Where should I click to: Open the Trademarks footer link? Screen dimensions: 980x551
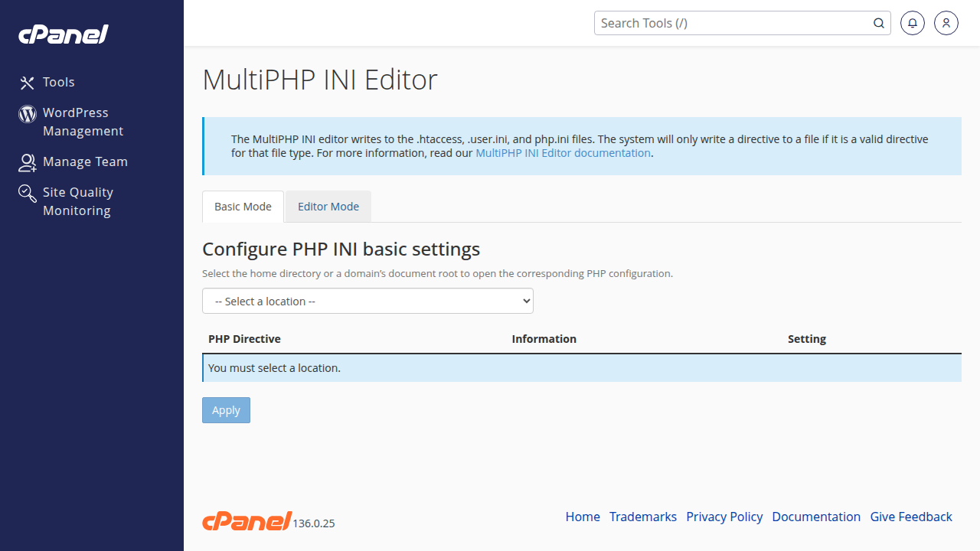pos(643,517)
